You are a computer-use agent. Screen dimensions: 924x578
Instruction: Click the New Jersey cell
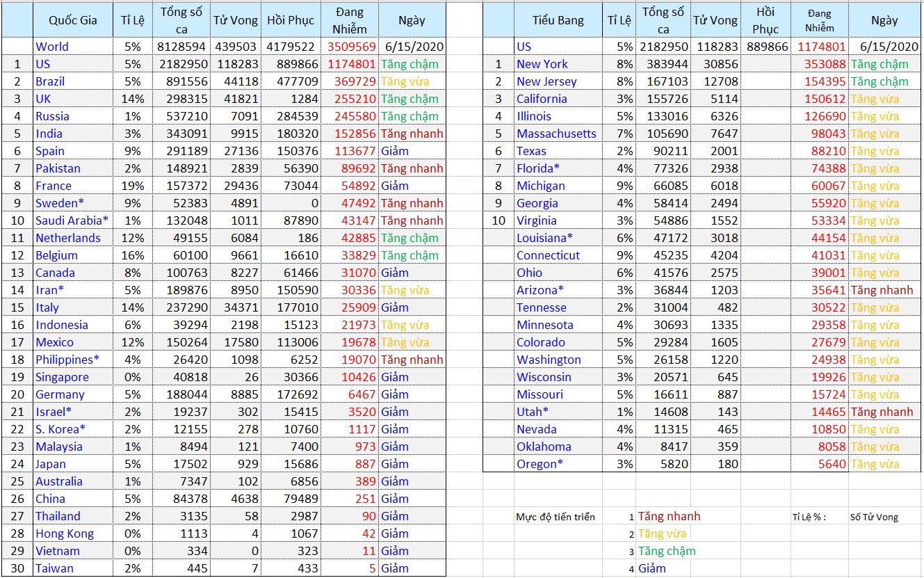558,81
